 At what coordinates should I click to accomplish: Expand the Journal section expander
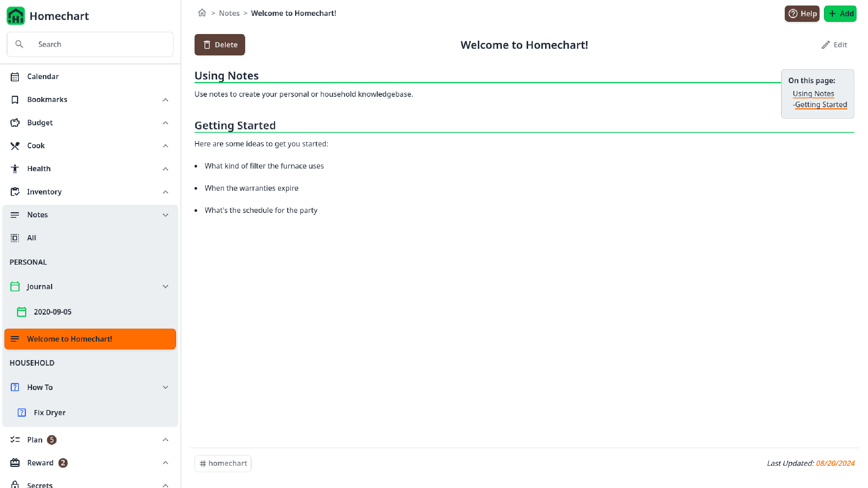tap(166, 286)
